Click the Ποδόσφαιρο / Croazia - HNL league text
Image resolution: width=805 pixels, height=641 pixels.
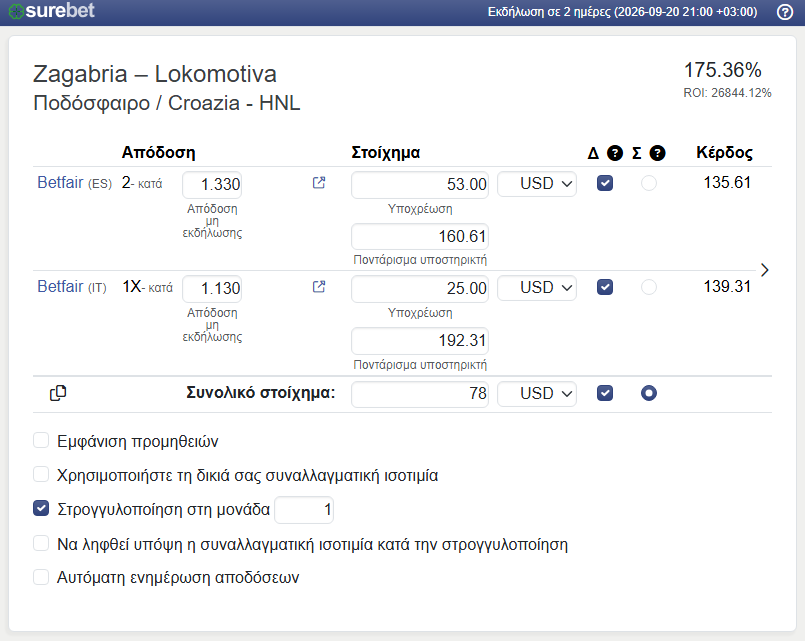coord(167,103)
